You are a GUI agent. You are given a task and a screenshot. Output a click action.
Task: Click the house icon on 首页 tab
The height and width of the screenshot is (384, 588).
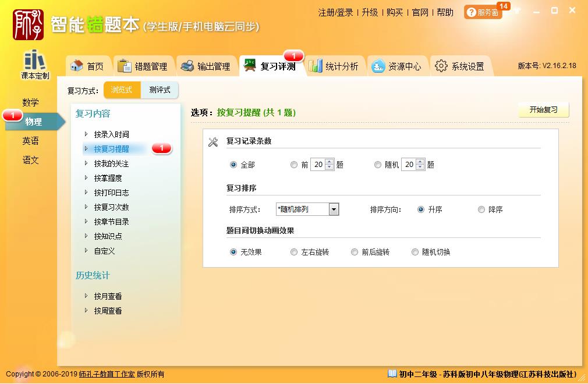[x=76, y=66]
